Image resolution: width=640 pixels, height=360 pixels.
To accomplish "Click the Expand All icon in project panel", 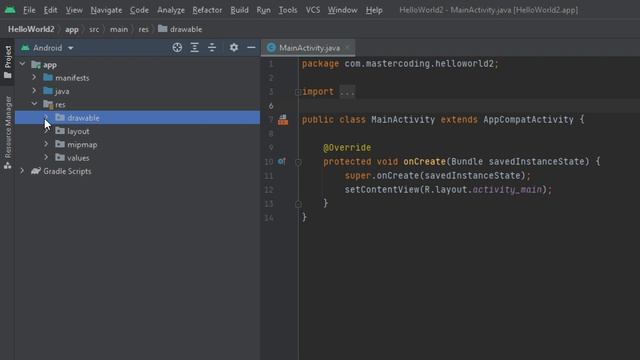I will [194, 48].
